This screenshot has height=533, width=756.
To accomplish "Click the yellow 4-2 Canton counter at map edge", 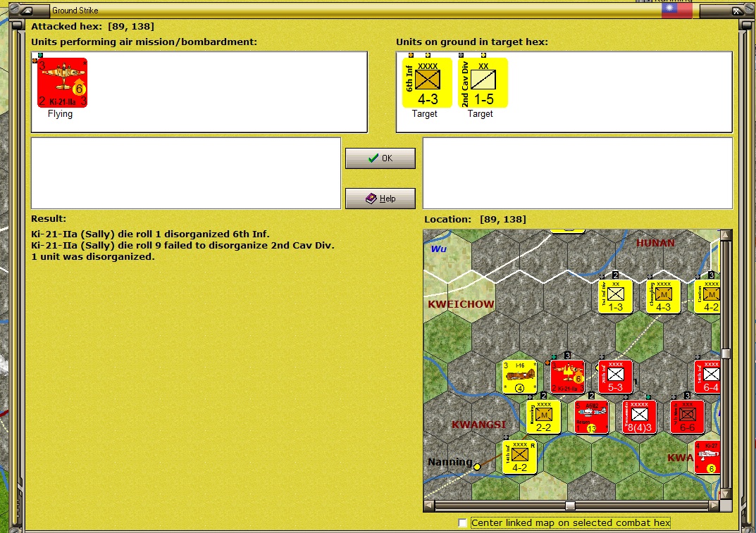I will [x=708, y=296].
